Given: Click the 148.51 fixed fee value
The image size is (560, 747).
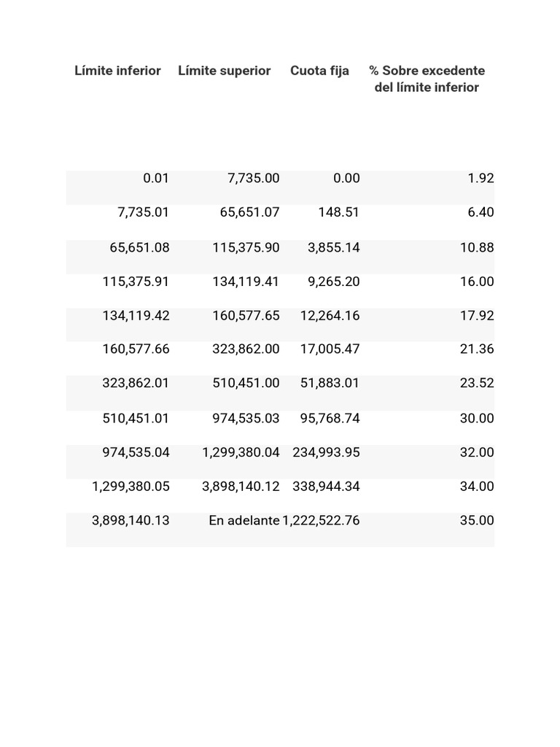Looking at the screenshot, I should pyautogui.click(x=338, y=212).
